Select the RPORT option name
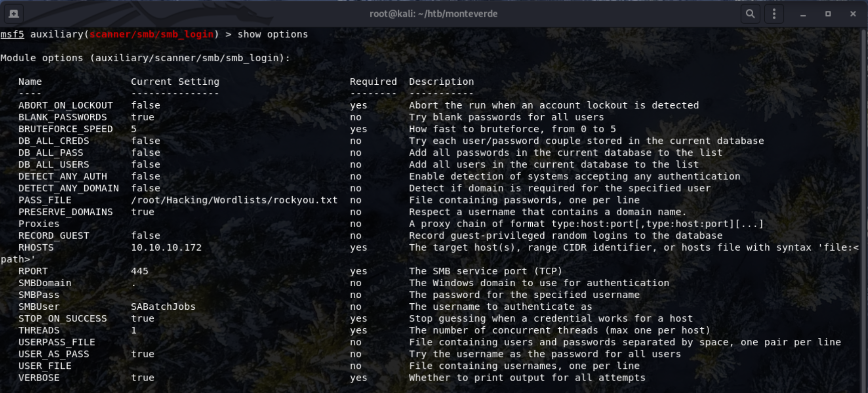Image resolution: width=868 pixels, height=393 pixels. point(33,271)
